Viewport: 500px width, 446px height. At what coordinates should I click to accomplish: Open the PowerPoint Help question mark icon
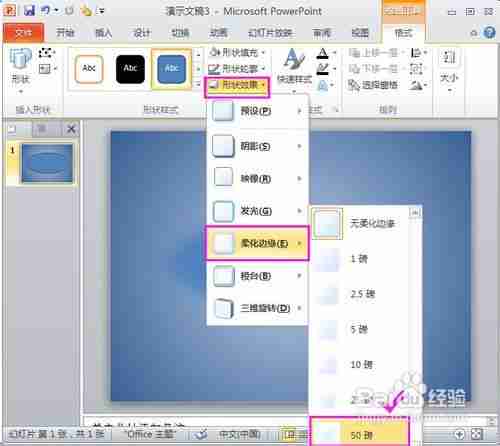tap(489, 33)
